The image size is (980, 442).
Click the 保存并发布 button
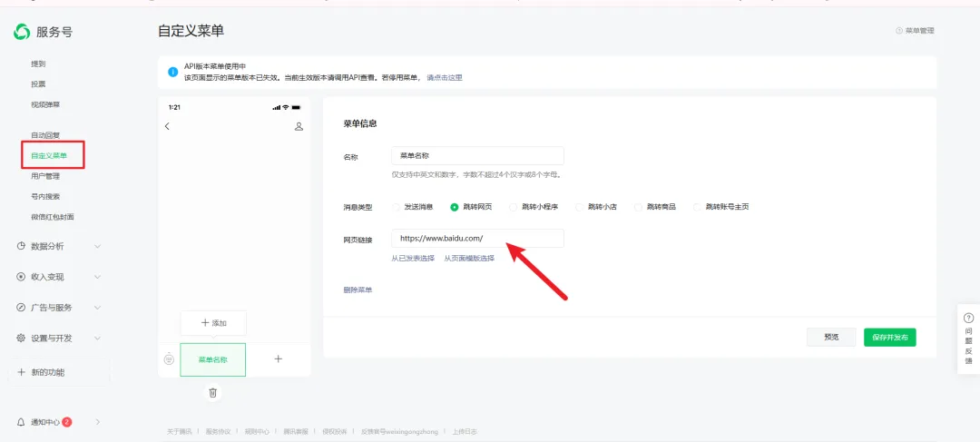pyautogui.click(x=890, y=337)
